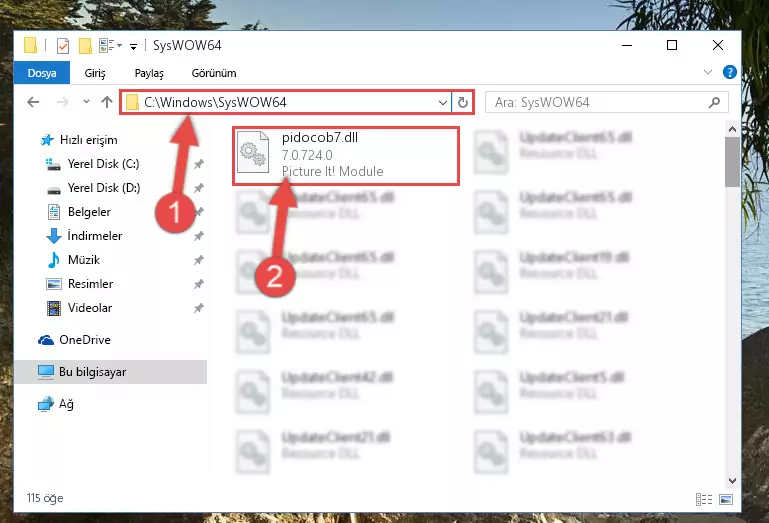Click the vertical scrollbar thumb
This screenshot has width=769, height=523.
pyautogui.click(x=732, y=162)
